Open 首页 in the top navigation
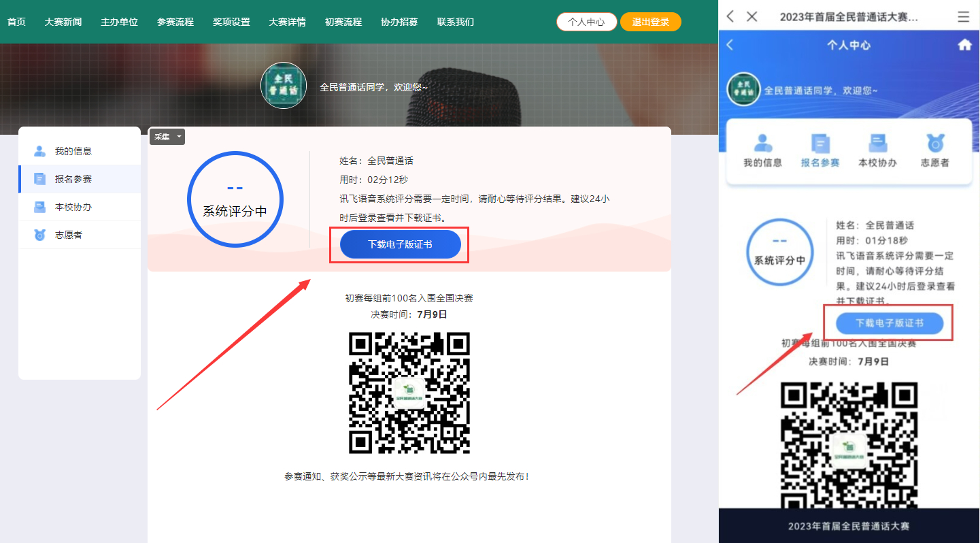The width and height of the screenshot is (980, 543). pyautogui.click(x=16, y=22)
